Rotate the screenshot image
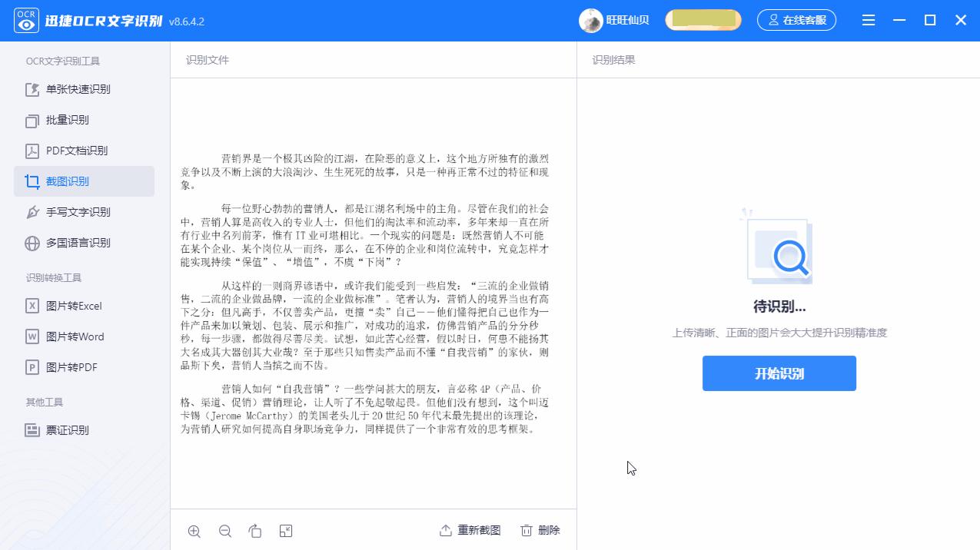Screen dimensions: 980x550 point(254,531)
